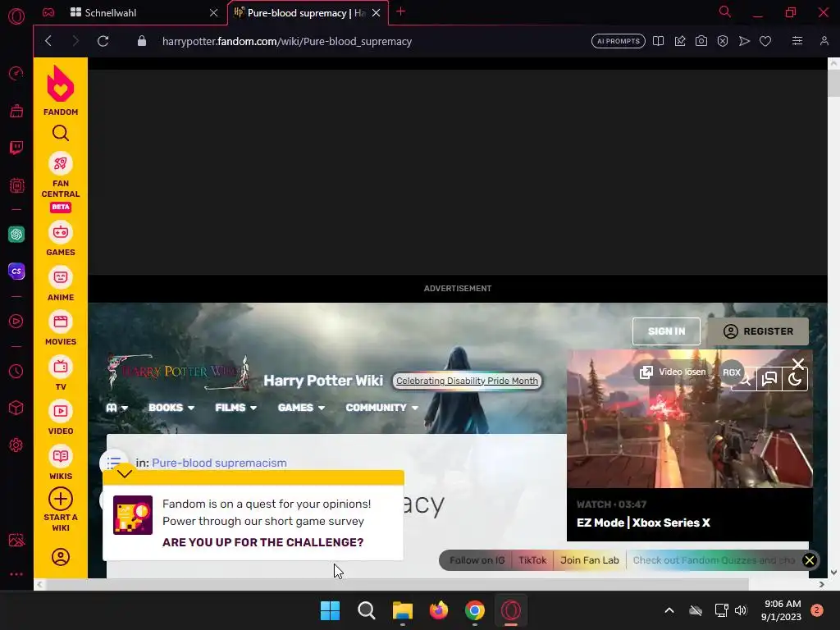Click the address bar URL field
The image size is (840, 630).
pyautogui.click(x=286, y=41)
